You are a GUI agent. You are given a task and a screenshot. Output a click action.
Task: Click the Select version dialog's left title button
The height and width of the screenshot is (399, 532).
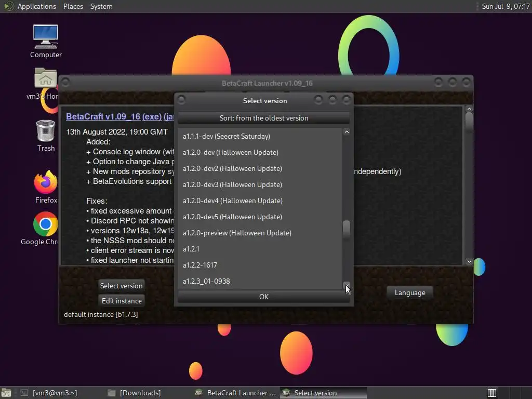[x=181, y=100]
